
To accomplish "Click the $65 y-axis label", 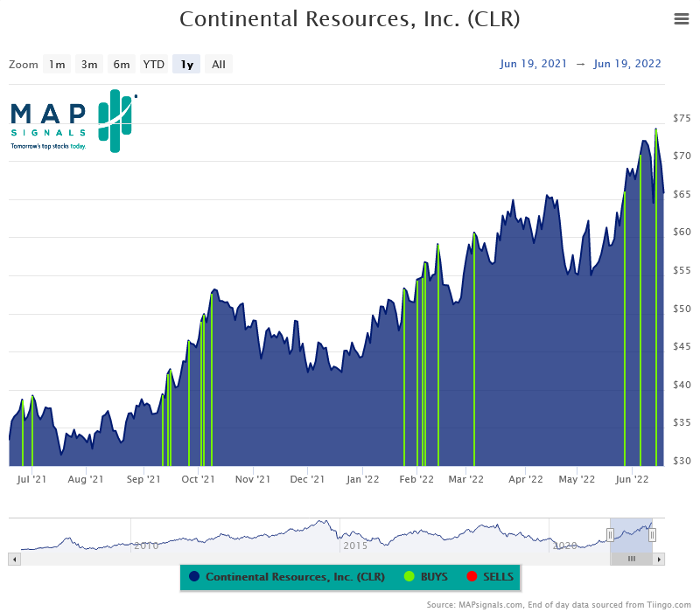I will pyautogui.click(x=682, y=194).
